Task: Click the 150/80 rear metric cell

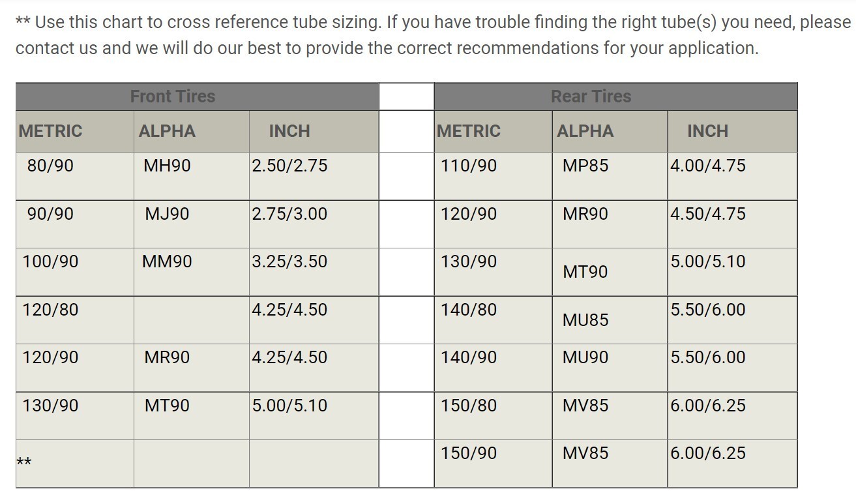Action: pos(494,416)
